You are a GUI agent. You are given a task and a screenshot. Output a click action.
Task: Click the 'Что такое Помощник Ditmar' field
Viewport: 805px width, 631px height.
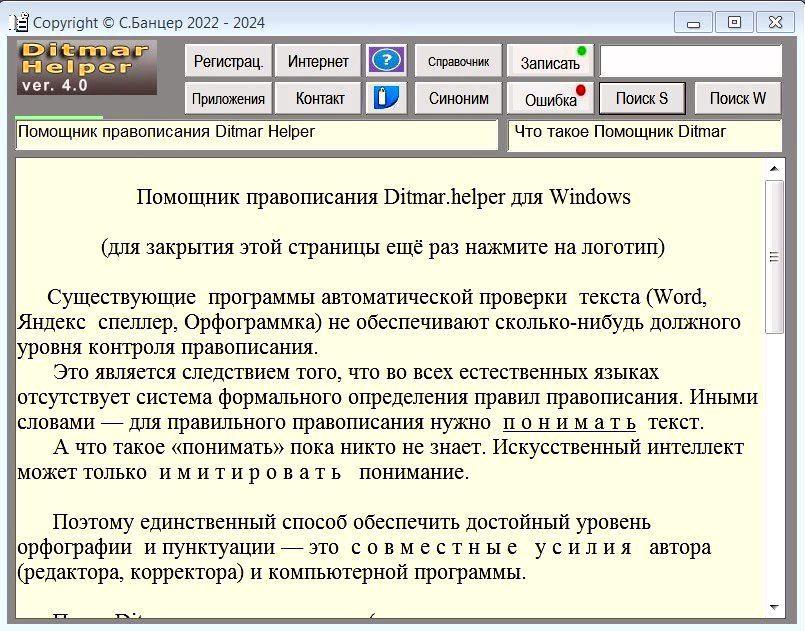coord(644,133)
